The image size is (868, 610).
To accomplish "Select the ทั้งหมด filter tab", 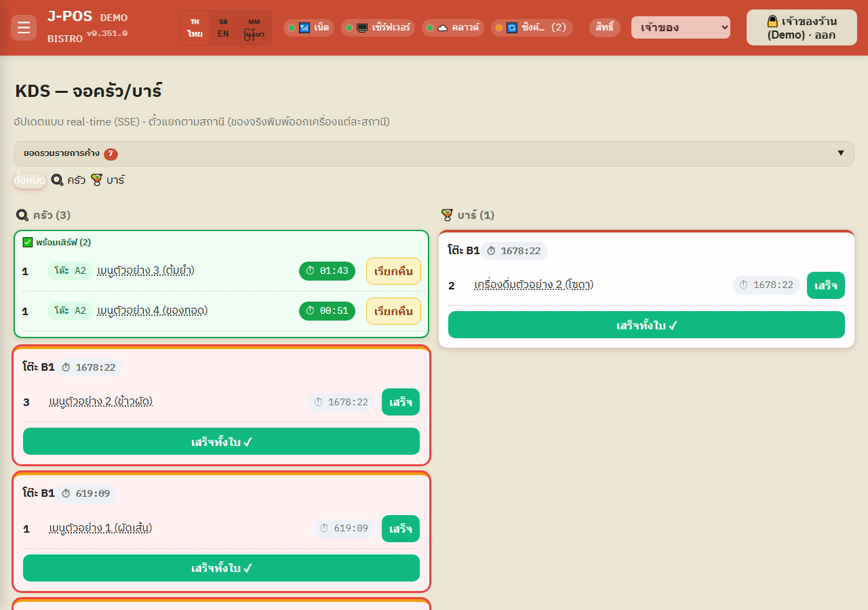I will (30, 180).
